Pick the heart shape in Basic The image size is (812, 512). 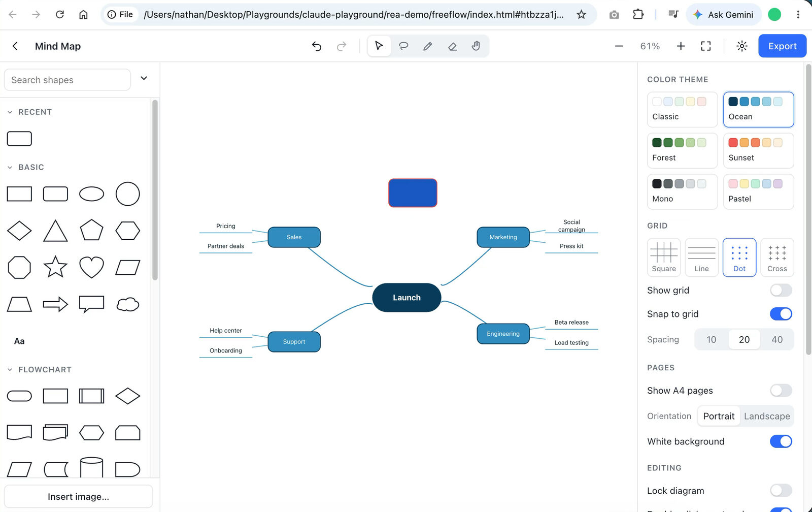coord(91,267)
